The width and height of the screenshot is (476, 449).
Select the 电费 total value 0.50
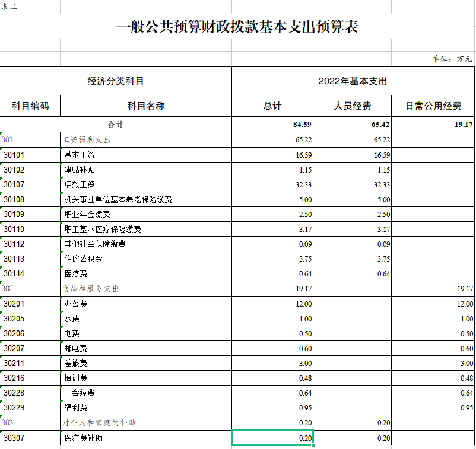pyautogui.click(x=272, y=334)
